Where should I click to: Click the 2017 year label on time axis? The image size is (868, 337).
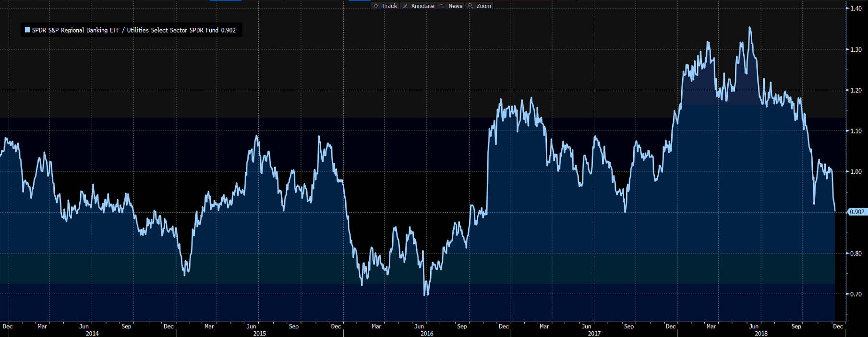coord(594,333)
